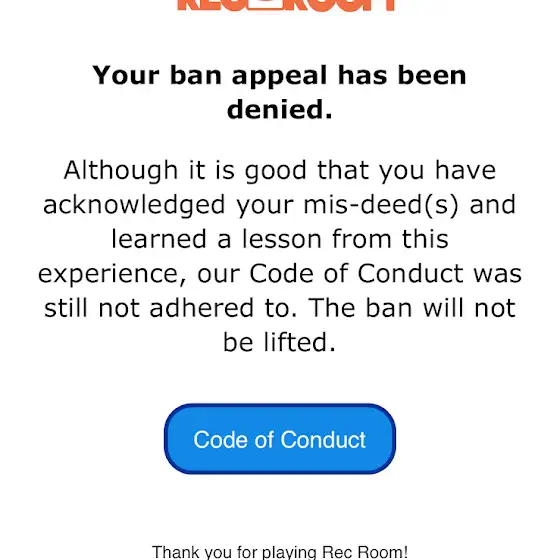Open the Code of Conduct button
This screenshot has height=560, width=560.
pyautogui.click(x=280, y=439)
